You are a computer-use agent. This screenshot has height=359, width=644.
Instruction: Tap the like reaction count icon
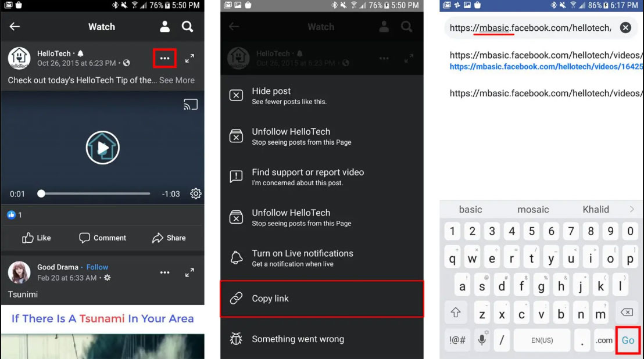[x=11, y=214]
